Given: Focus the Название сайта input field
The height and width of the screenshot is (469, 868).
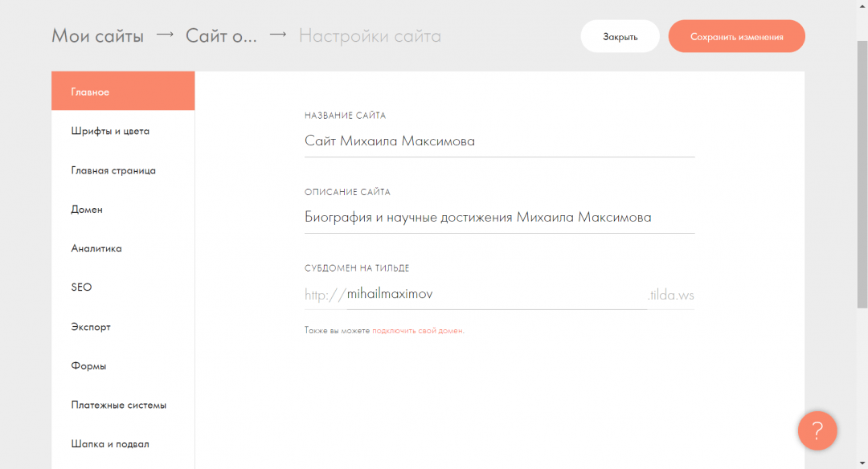Looking at the screenshot, I should coord(498,141).
